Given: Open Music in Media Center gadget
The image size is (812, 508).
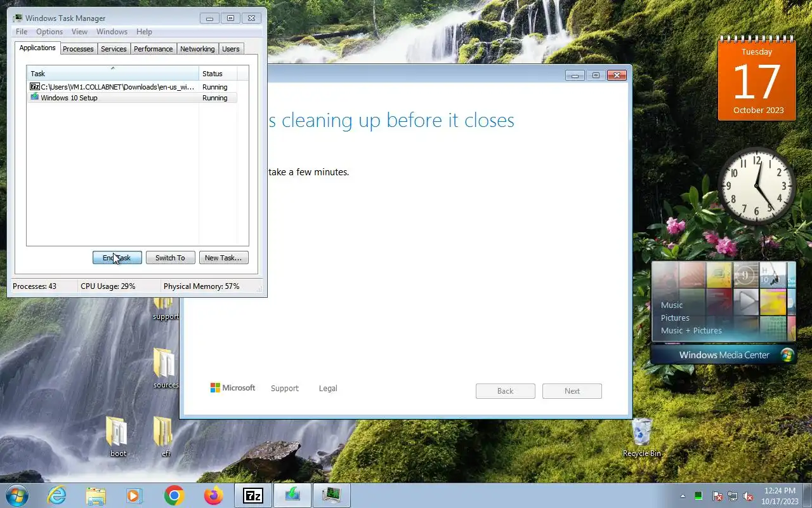Looking at the screenshot, I should tap(672, 305).
